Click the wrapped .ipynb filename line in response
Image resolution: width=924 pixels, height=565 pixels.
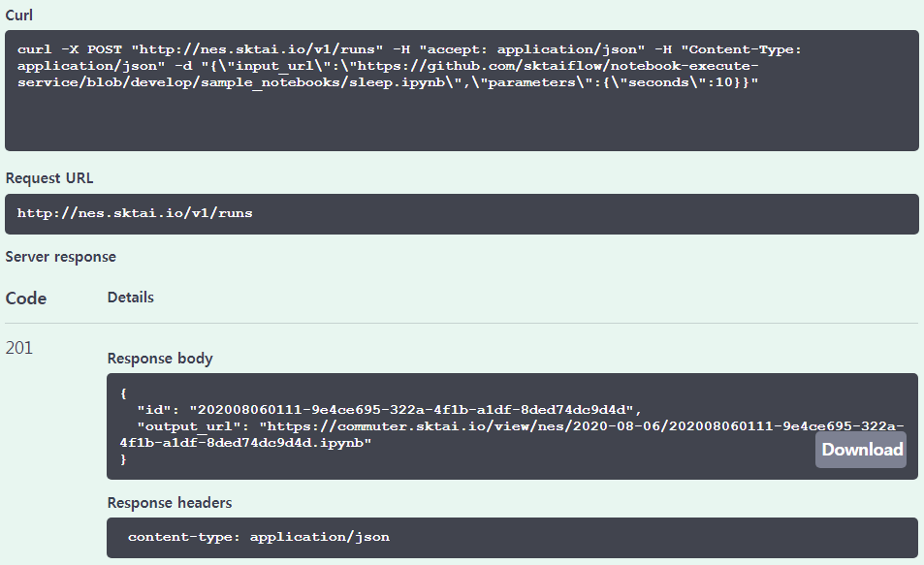(246, 443)
